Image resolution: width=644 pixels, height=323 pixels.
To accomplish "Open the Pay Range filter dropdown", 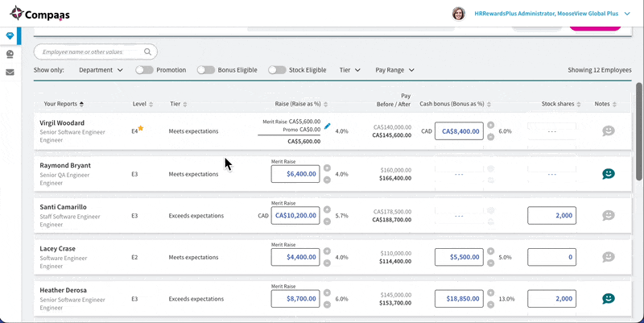I will pos(394,70).
